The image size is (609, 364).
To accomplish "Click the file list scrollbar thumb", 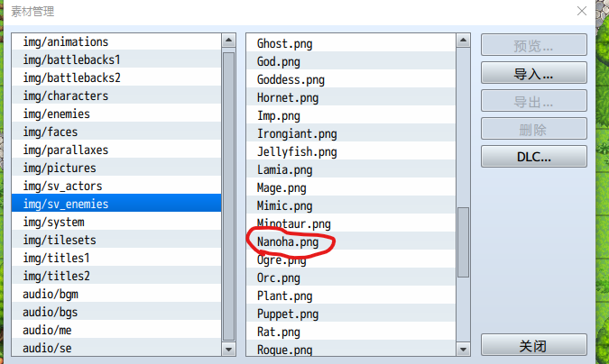I will click(x=463, y=242).
